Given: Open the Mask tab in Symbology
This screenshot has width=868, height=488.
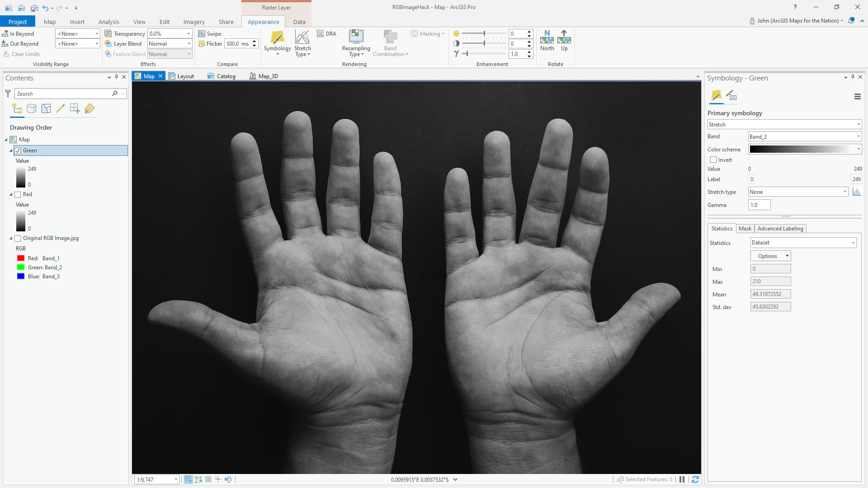Looking at the screenshot, I should click(x=745, y=229).
